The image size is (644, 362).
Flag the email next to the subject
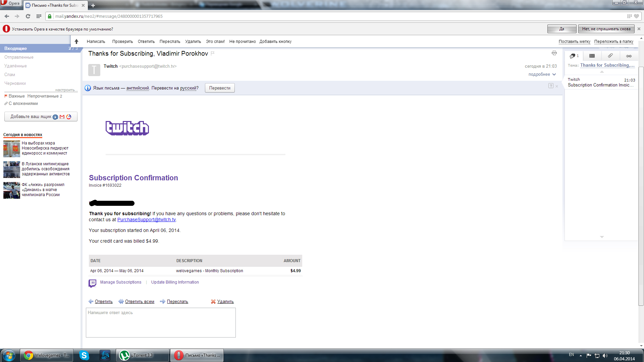pyautogui.click(x=213, y=53)
